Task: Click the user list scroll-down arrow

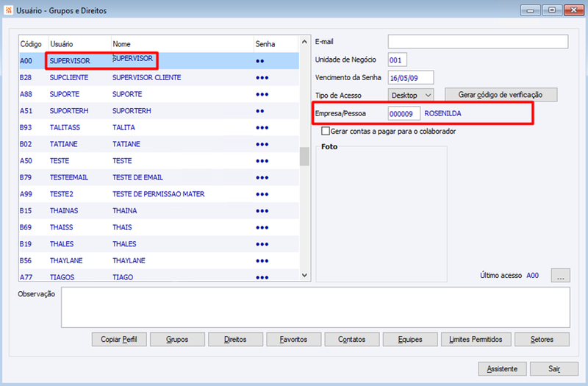Action: tap(304, 275)
